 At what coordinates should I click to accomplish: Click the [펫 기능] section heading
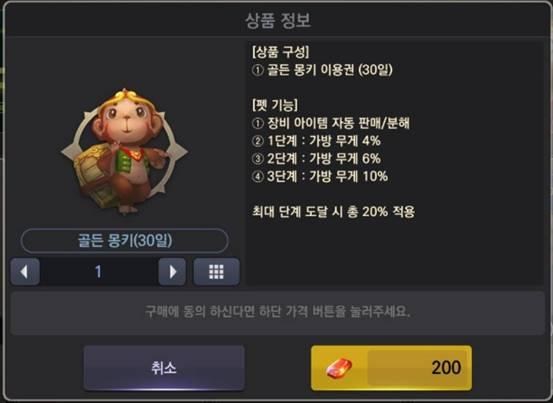(275, 105)
